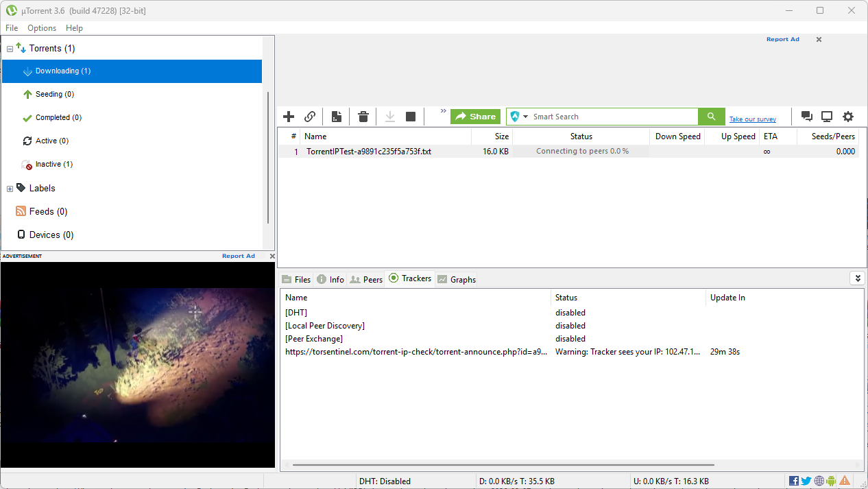Screen dimensions: 868x489
Task: Collapse the Torrents category
Action: (x=9, y=48)
